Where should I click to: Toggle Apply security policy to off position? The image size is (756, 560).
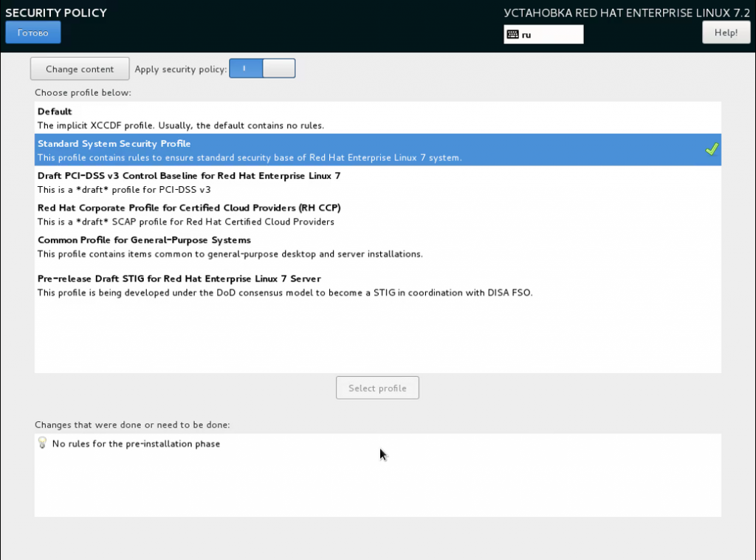tap(279, 68)
